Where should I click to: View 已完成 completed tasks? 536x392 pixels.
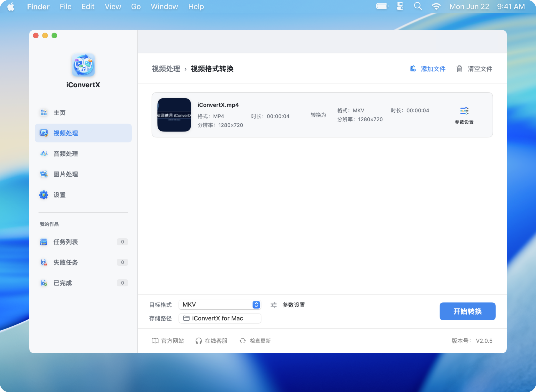(83, 283)
